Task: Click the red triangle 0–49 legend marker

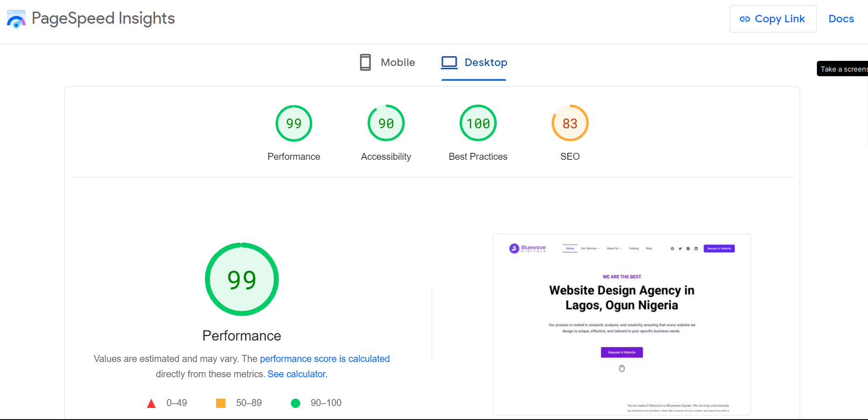Action: click(151, 403)
